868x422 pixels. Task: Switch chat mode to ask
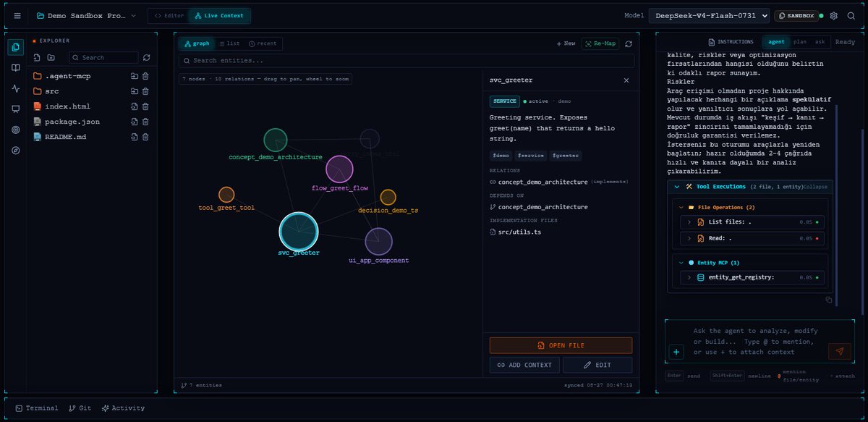820,42
